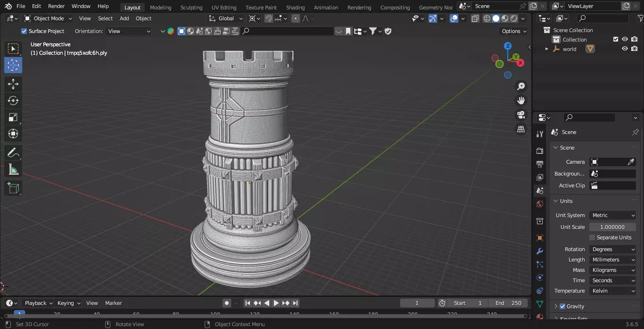Toggle proportional editing button
644x329 pixels.
pos(296,18)
